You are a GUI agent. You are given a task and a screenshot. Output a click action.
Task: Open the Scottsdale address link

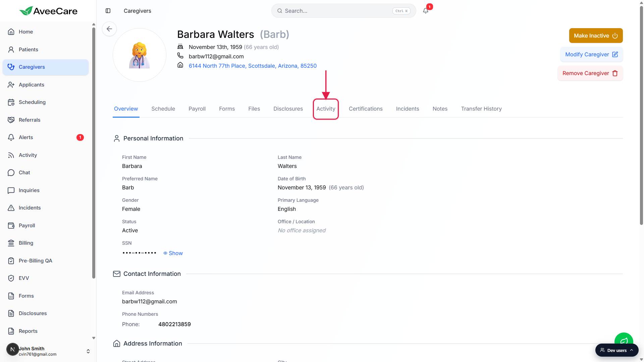pos(253,66)
